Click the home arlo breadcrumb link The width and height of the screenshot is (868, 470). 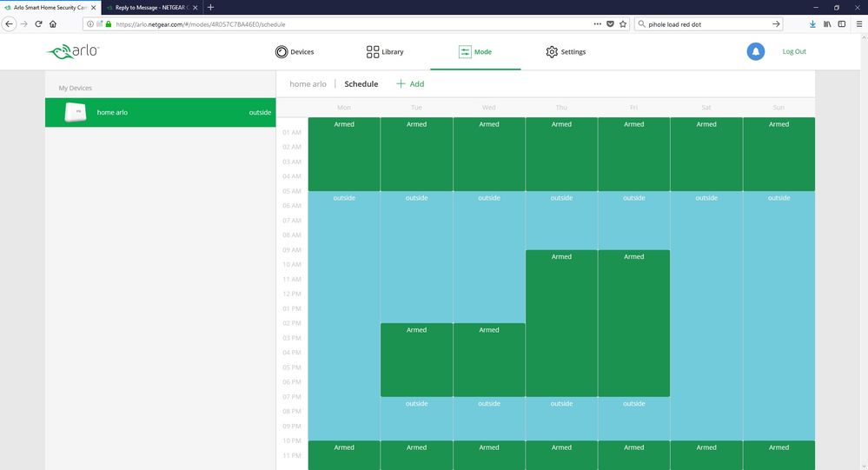coord(308,83)
